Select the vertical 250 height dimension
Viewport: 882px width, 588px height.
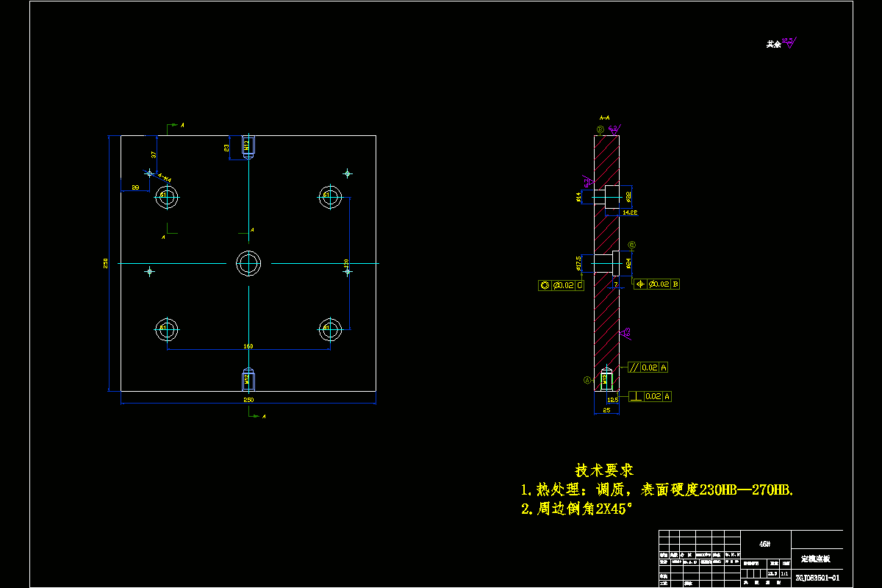tap(106, 263)
